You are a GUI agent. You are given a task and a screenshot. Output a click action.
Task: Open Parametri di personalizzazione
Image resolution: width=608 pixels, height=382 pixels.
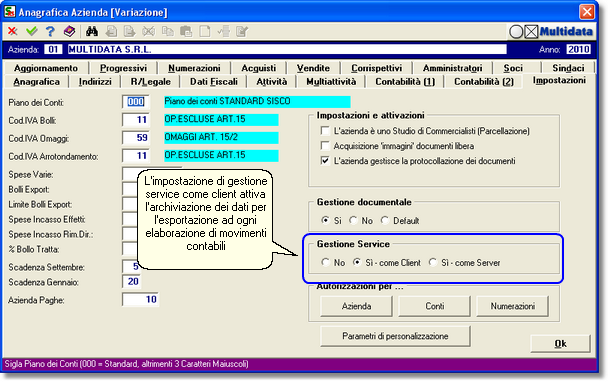[395, 336]
